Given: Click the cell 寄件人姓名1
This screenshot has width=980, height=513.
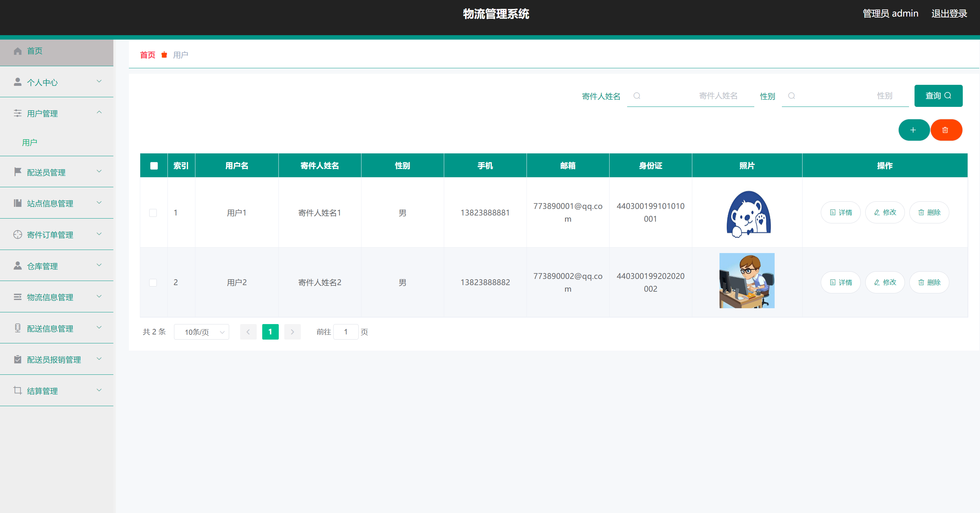Looking at the screenshot, I should 319,213.
